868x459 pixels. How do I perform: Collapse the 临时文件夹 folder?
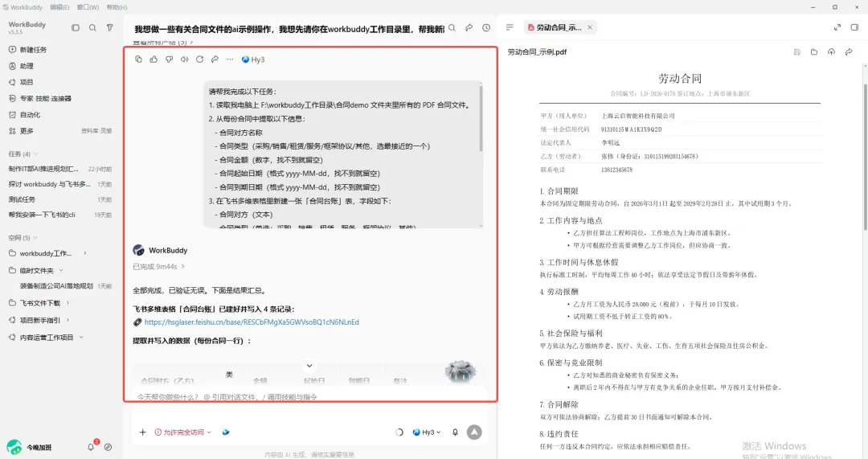[60, 271]
